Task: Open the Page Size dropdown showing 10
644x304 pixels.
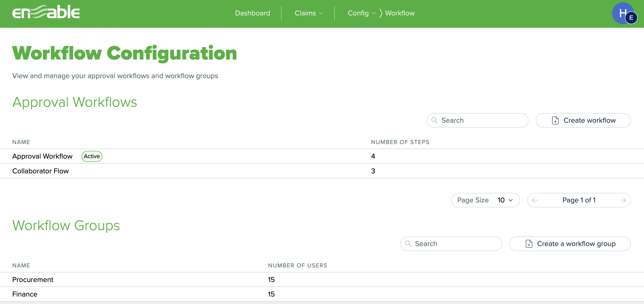Action: point(504,200)
